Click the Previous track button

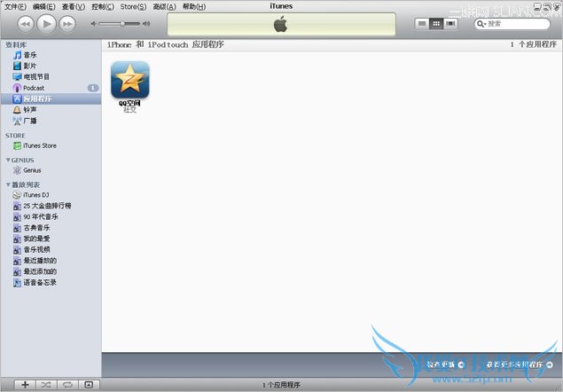(x=26, y=24)
